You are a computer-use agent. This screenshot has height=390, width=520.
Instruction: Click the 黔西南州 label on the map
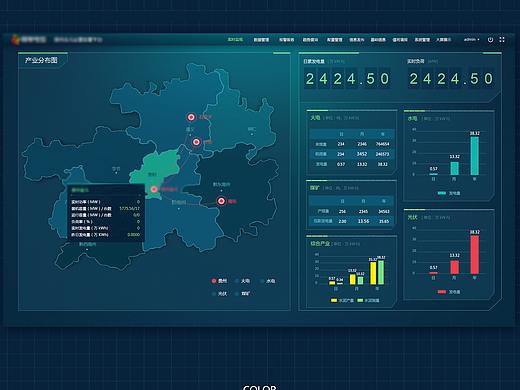(x=87, y=244)
